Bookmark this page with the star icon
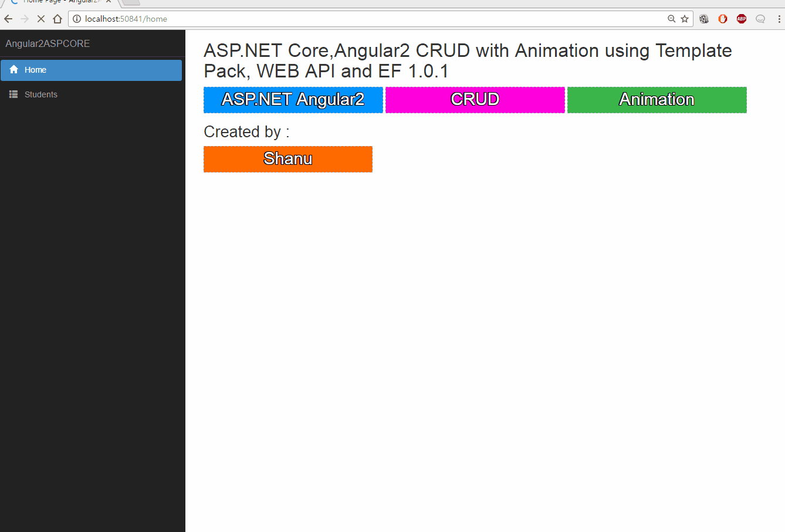 pyautogui.click(x=685, y=19)
